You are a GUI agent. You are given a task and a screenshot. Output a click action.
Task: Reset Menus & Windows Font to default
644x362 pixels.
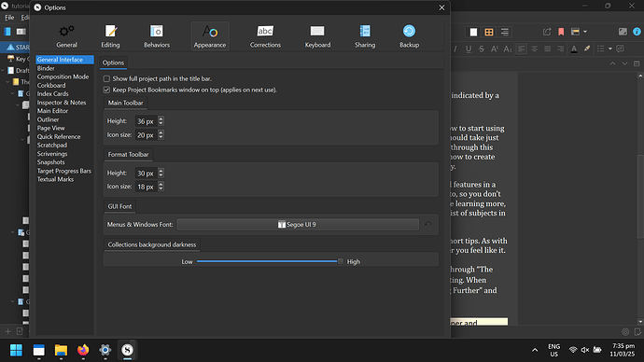point(428,224)
